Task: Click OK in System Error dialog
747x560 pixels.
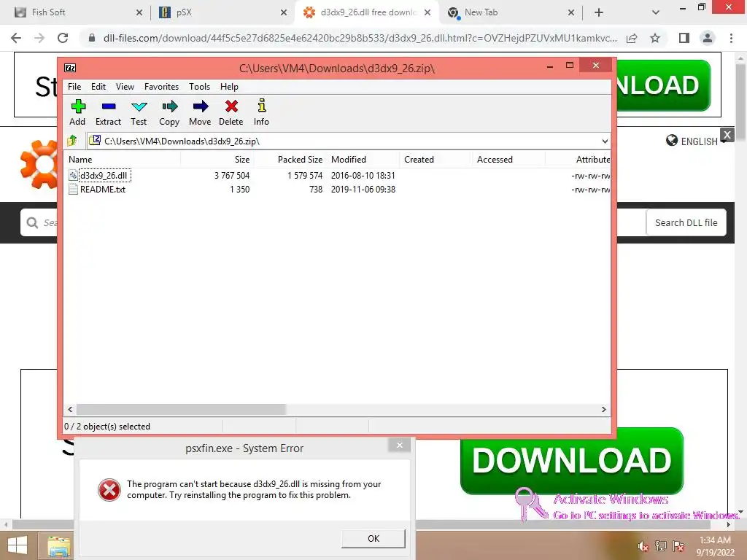Action: (373, 539)
